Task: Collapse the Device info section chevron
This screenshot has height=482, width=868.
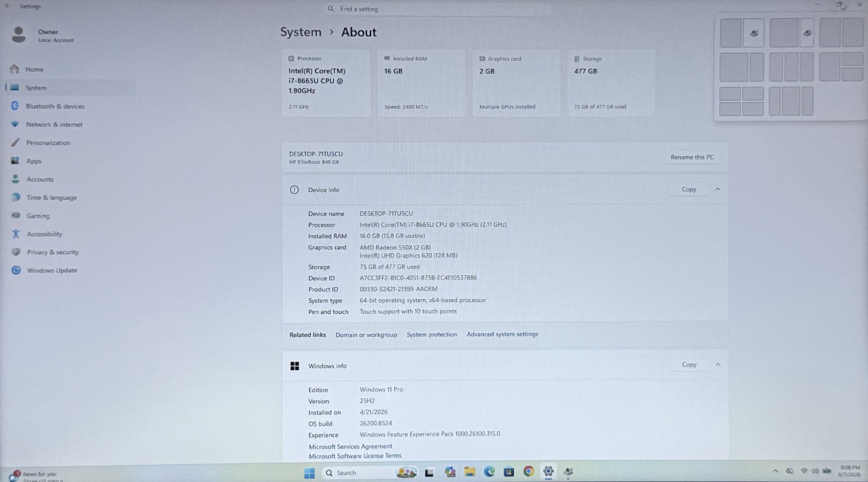Action: click(x=718, y=189)
